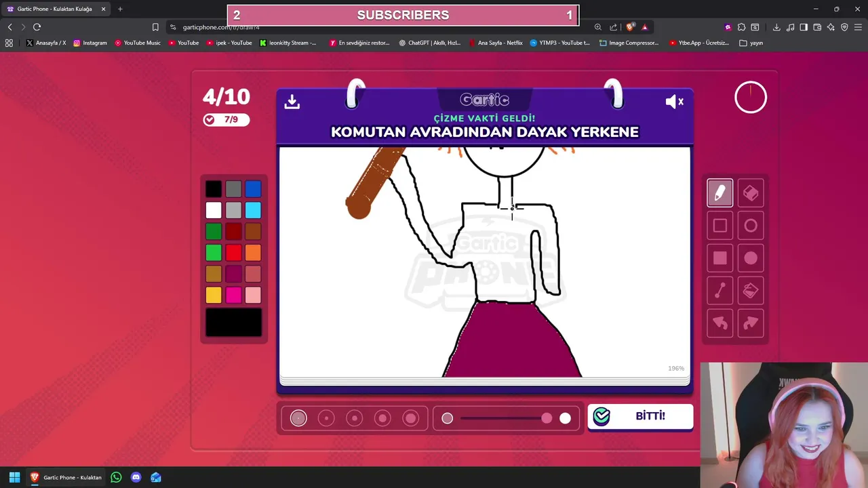Select the smallest brush size
The width and height of the screenshot is (868, 488).
(x=298, y=418)
